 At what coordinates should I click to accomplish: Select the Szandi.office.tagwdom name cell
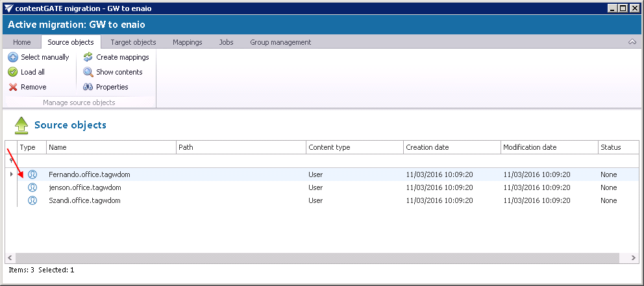point(111,200)
